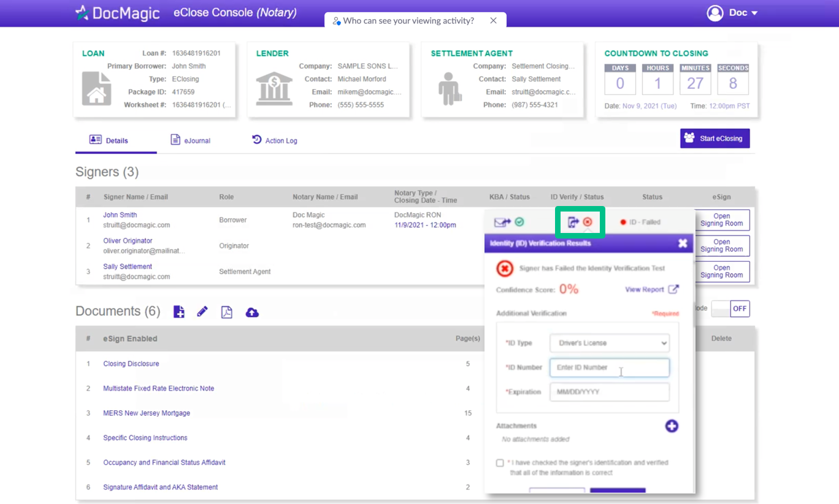Expand the Doc account dropdown arrow

point(754,13)
